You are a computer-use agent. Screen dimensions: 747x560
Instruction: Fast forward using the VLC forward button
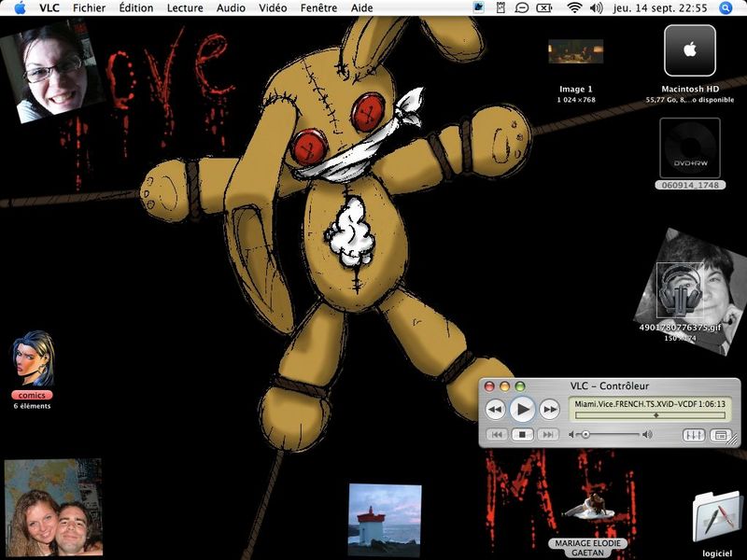pos(550,410)
